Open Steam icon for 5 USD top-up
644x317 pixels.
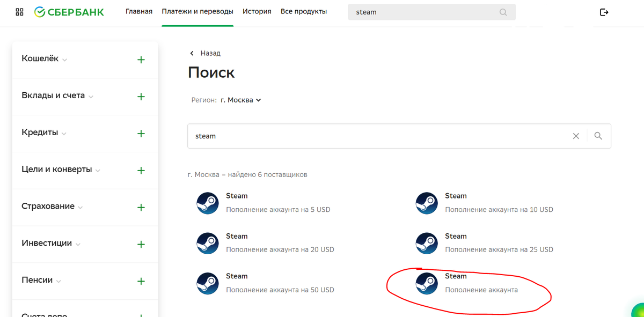click(207, 203)
